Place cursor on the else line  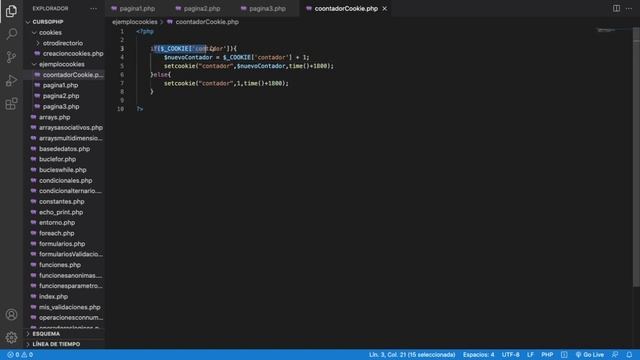click(x=160, y=75)
